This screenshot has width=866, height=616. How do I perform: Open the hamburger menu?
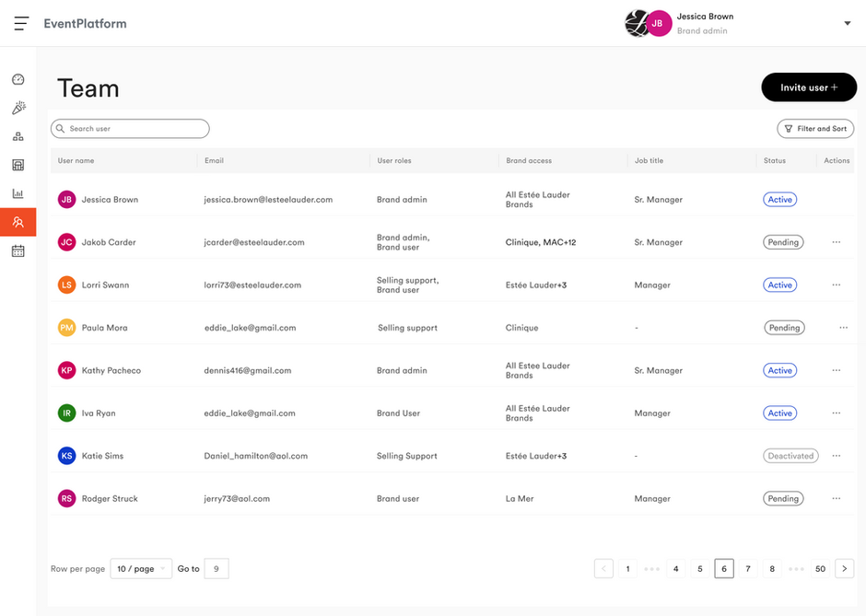click(21, 23)
